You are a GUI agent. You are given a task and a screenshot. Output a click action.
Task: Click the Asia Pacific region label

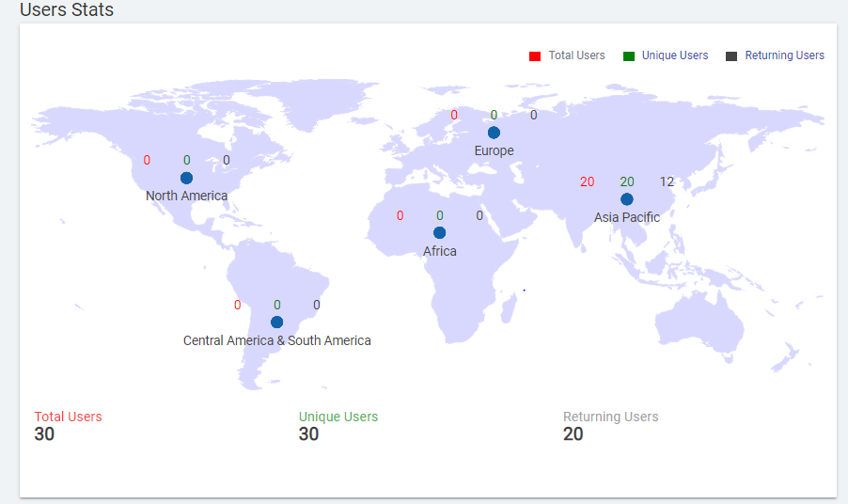(x=627, y=217)
